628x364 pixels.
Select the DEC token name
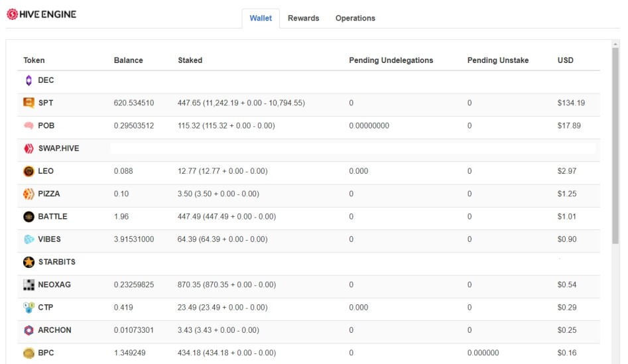click(46, 80)
